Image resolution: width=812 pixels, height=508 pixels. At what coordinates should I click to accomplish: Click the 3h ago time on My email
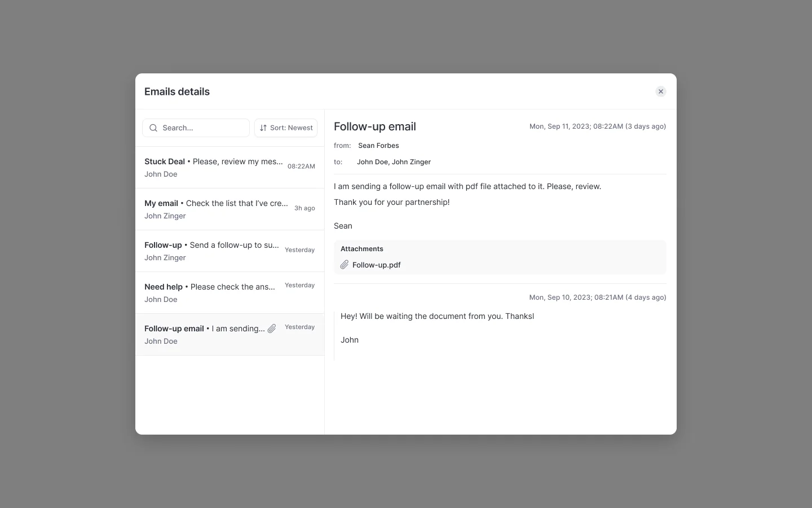(304, 208)
